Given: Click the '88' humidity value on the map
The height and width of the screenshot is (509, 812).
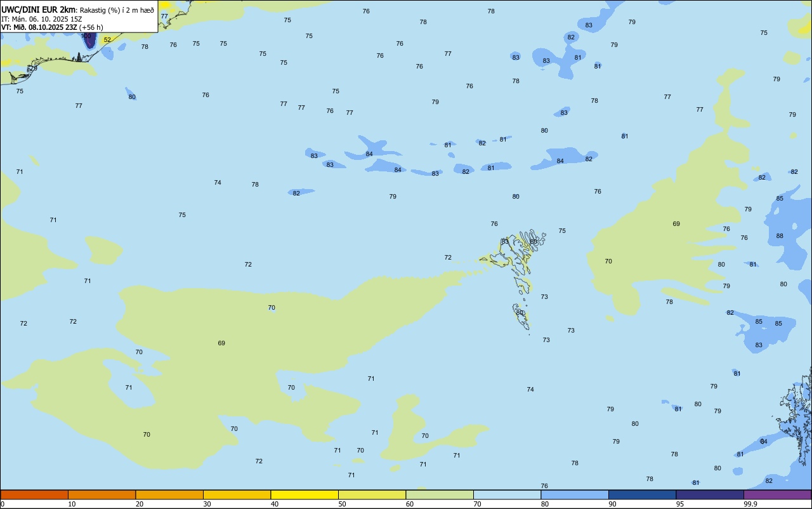Looking at the screenshot, I should pyautogui.click(x=780, y=236).
